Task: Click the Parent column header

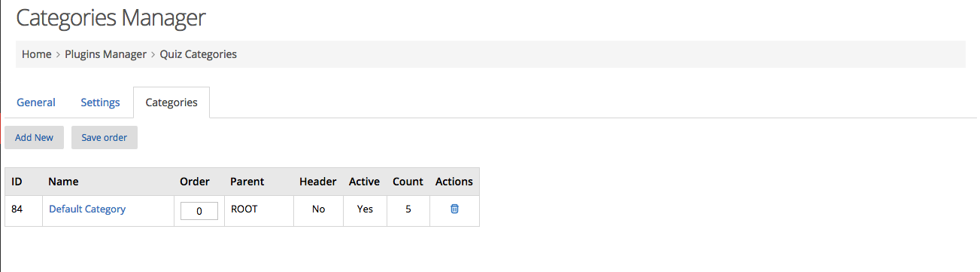Action: [247, 182]
